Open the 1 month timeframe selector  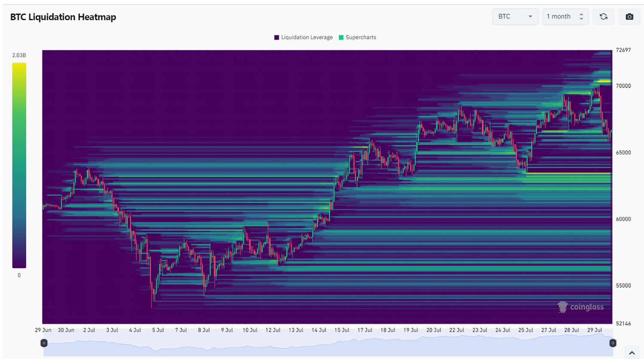[565, 17]
